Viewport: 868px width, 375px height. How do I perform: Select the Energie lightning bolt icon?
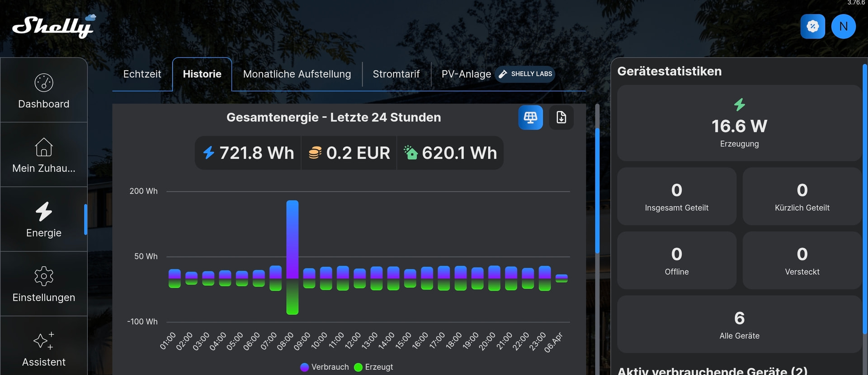coord(44,211)
